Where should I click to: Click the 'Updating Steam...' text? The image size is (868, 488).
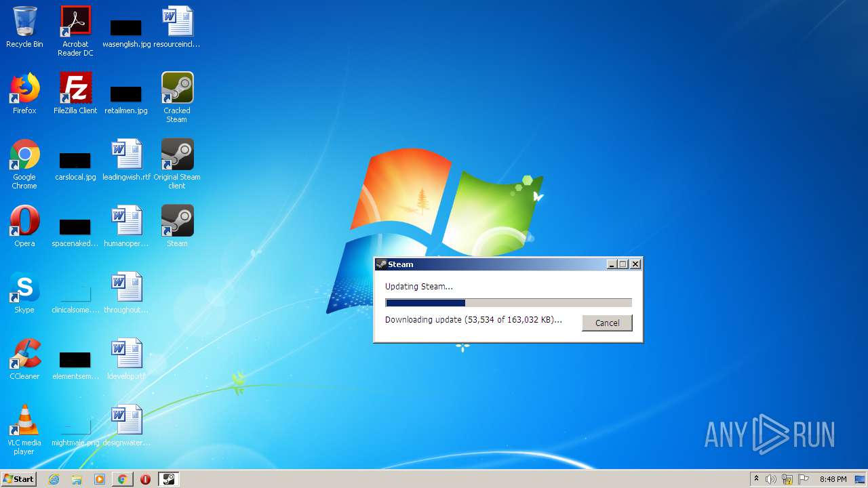pyautogui.click(x=418, y=286)
